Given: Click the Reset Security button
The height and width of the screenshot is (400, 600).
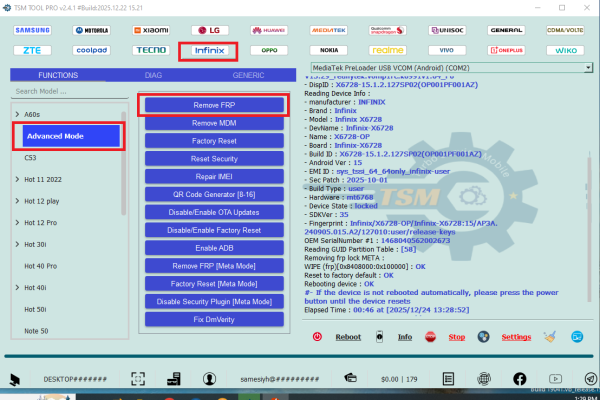Looking at the screenshot, I should 214,159.
